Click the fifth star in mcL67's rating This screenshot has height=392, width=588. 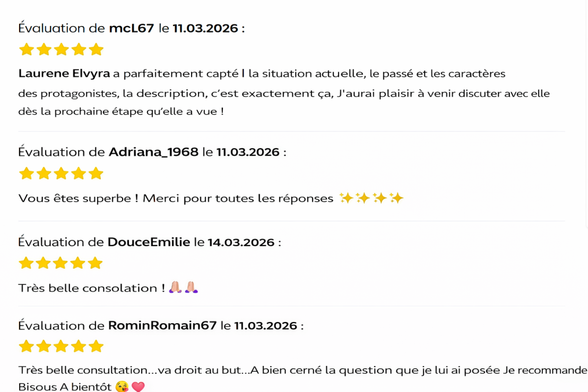click(x=97, y=49)
